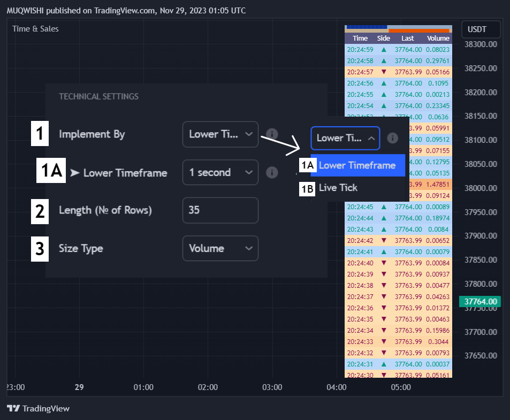Click the USDT currency button

click(481, 29)
